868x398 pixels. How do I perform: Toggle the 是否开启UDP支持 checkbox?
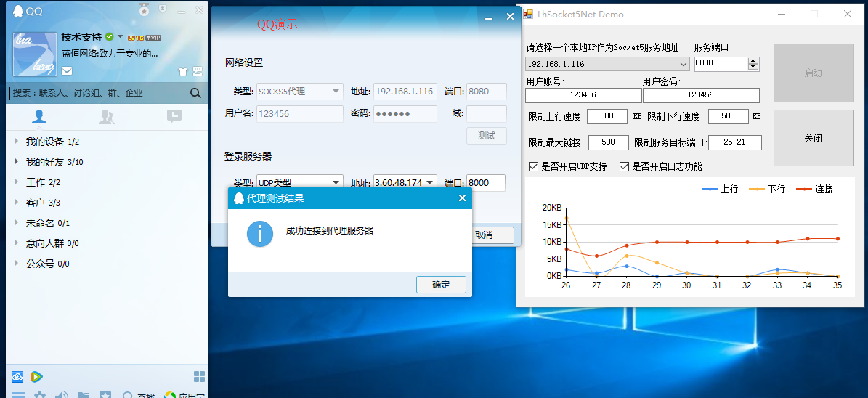pyautogui.click(x=534, y=166)
